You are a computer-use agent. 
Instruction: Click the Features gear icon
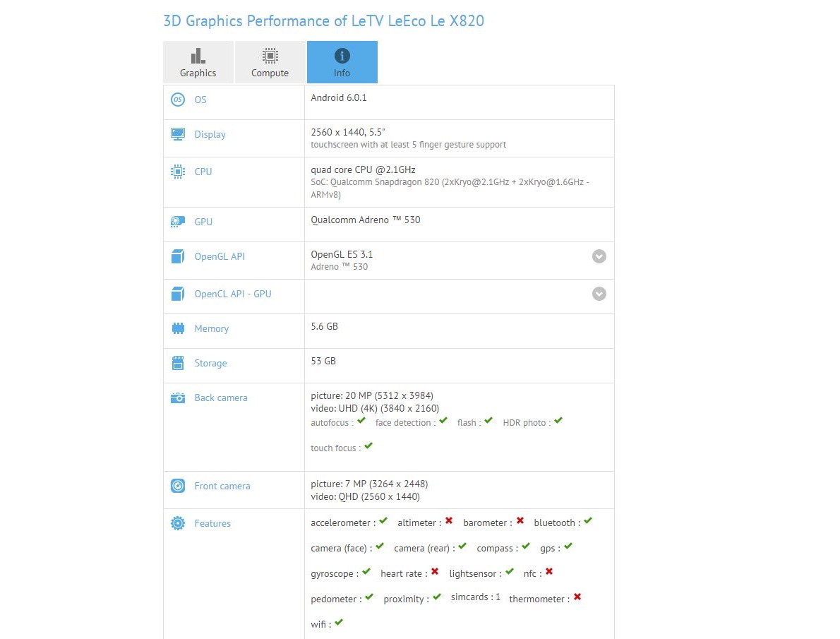tap(178, 523)
